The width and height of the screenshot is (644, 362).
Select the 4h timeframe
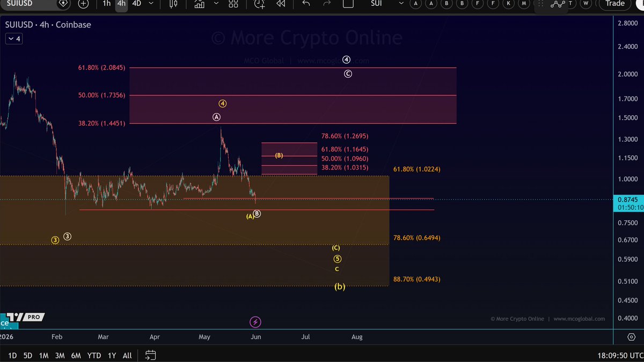click(x=122, y=4)
